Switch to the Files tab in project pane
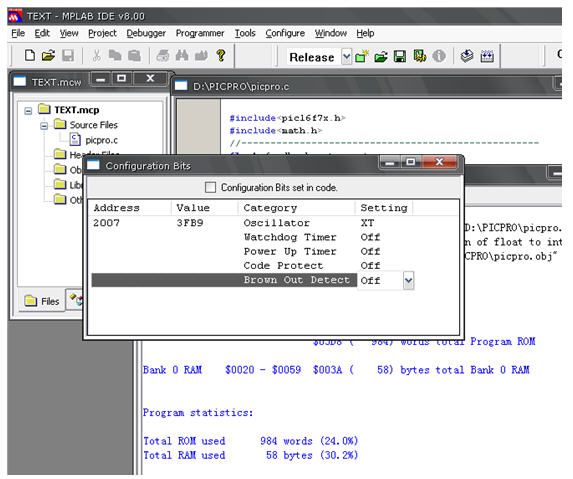 (42, 301)
